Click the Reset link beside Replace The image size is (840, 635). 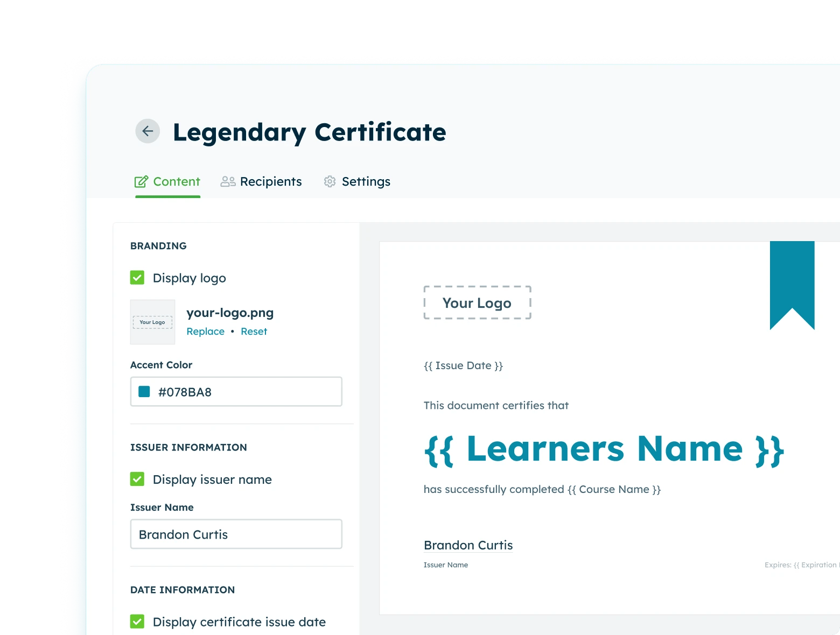click(254, 331)
